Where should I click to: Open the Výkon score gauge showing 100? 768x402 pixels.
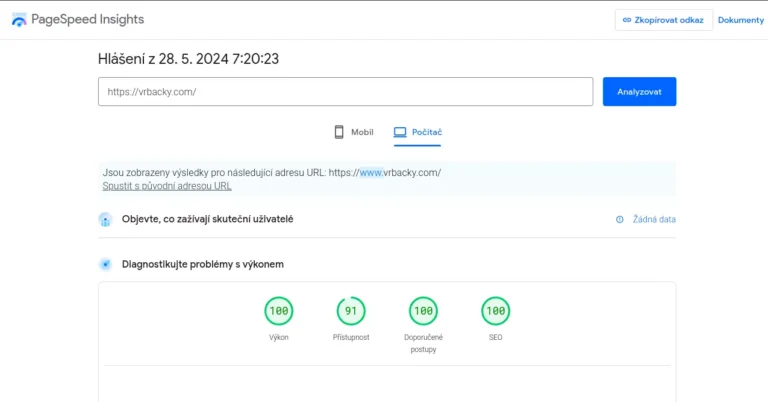point(279,311)
